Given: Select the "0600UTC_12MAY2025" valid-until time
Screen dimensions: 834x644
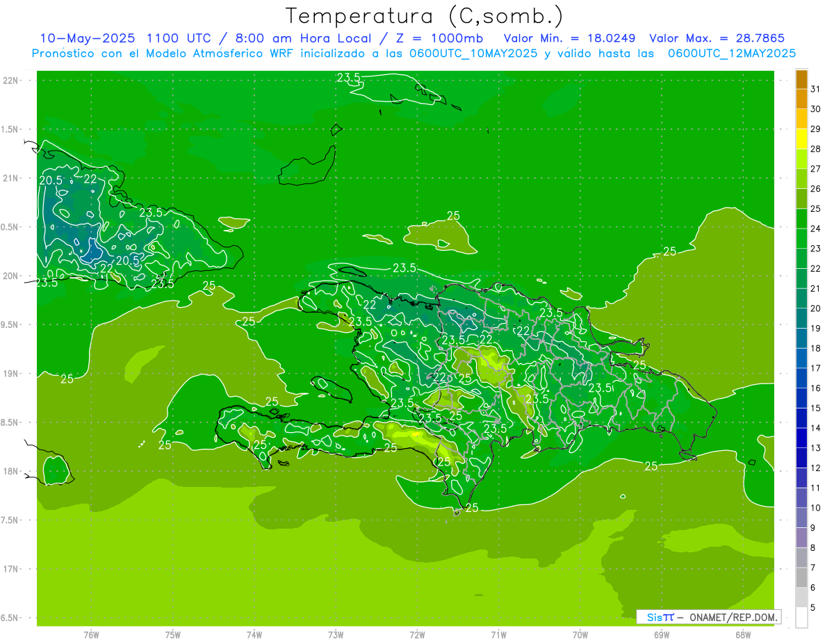Looking at the screenshot, I should [732, 53].
